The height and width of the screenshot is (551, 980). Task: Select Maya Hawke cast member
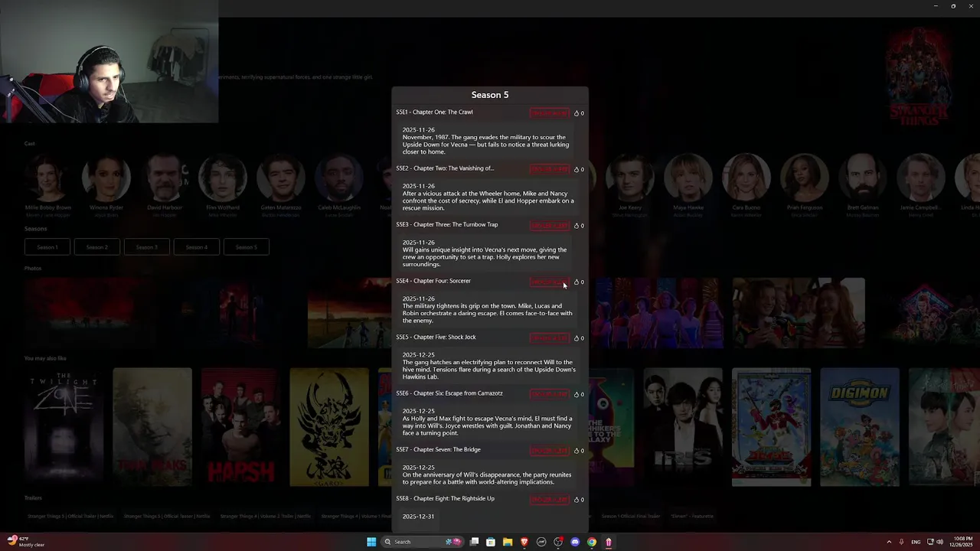[x=688, y=178]
